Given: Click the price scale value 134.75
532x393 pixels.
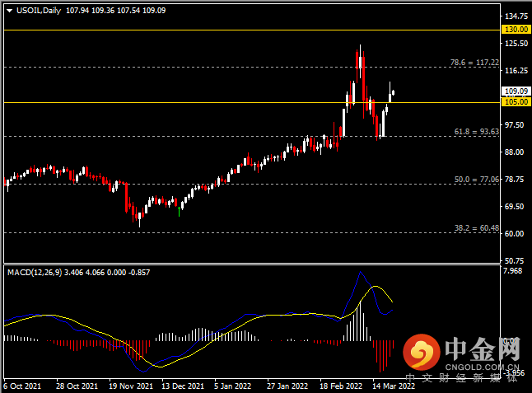Looking at the screenshot, I should click(x=516, y=16).
